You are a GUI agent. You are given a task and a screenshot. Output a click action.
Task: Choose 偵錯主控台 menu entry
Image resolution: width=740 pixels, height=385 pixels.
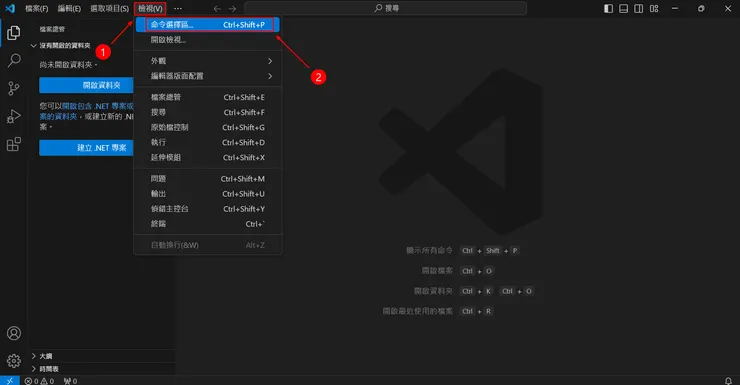pyautogui.click(x=208, y=209)
